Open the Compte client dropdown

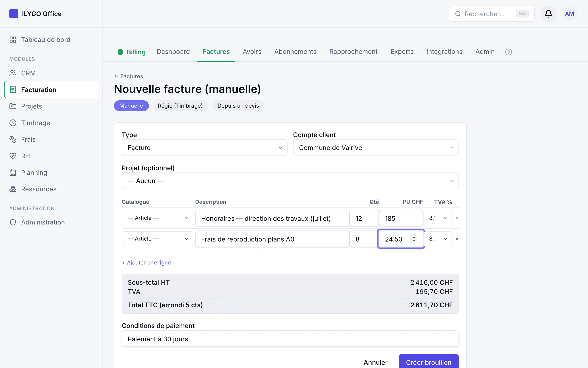coord(376,148)
